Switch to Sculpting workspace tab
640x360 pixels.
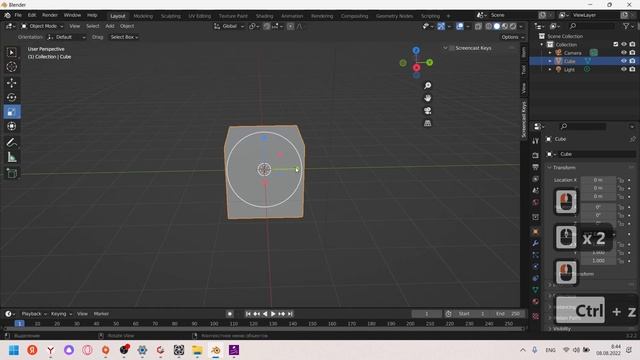click(171, 16)
